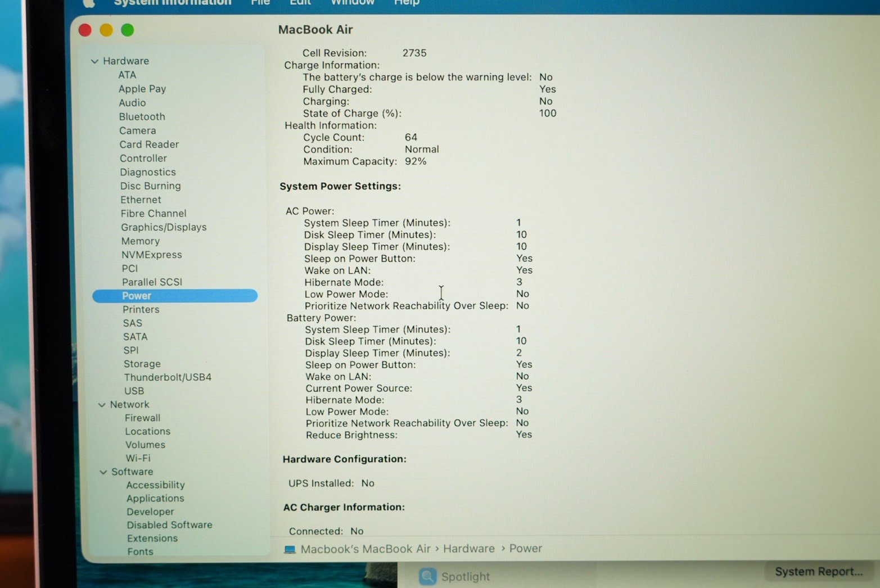This screenshot has height=588, width=880.
Task: Click the Cell Revision value 2735
Action: tap(414, 53)
